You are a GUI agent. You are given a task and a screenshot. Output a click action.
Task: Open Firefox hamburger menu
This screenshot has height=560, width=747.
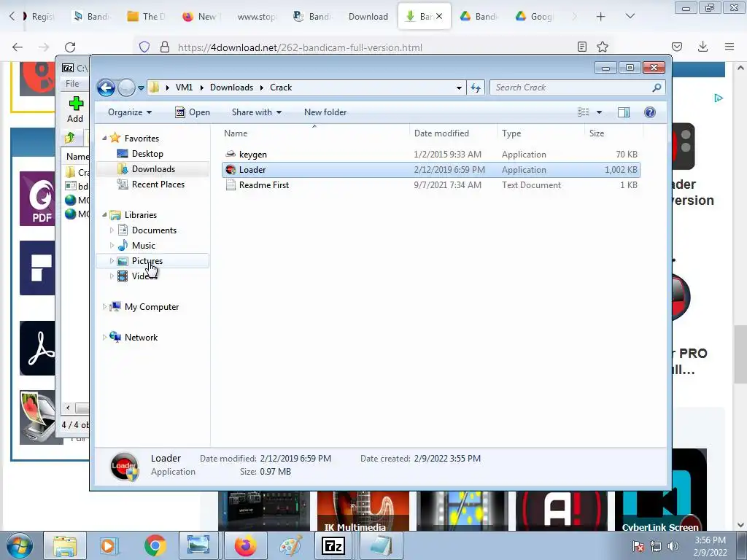pos(729,47)
